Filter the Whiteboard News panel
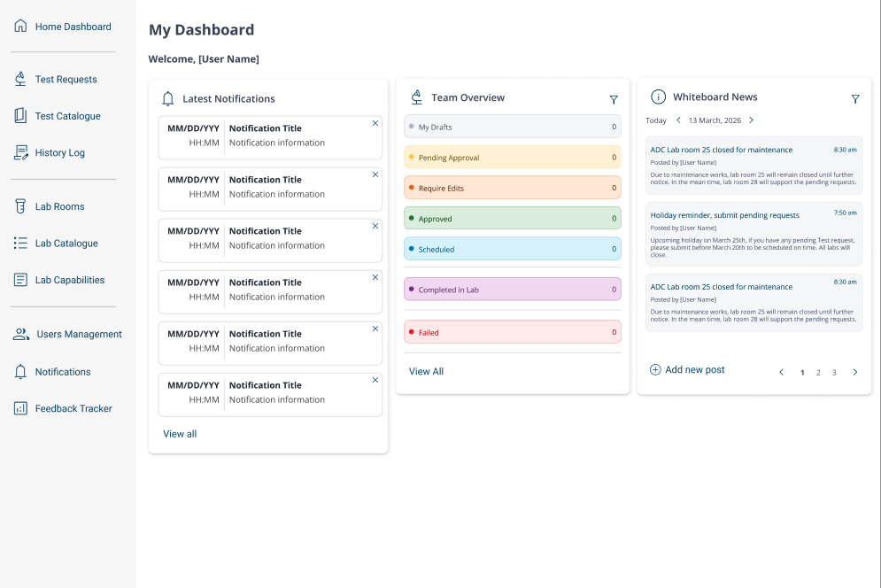The width and height of the screenshot is (881, 588). point(855,99)
